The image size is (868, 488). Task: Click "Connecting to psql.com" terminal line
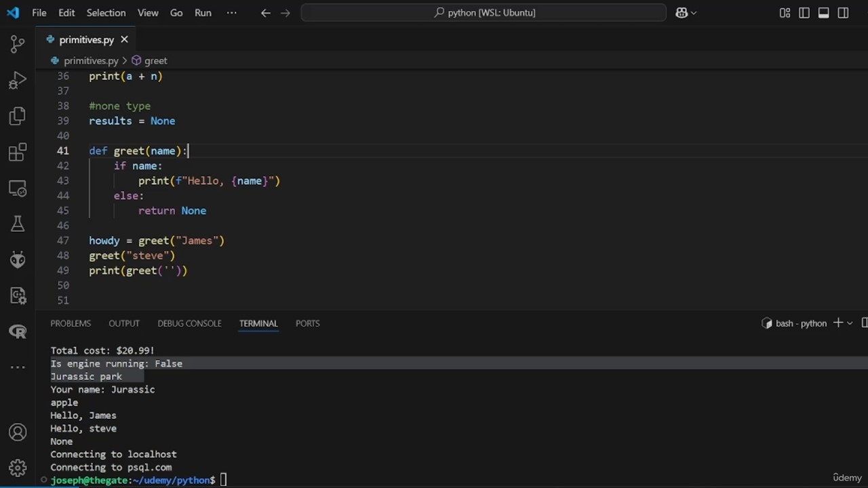pos(111,468)
